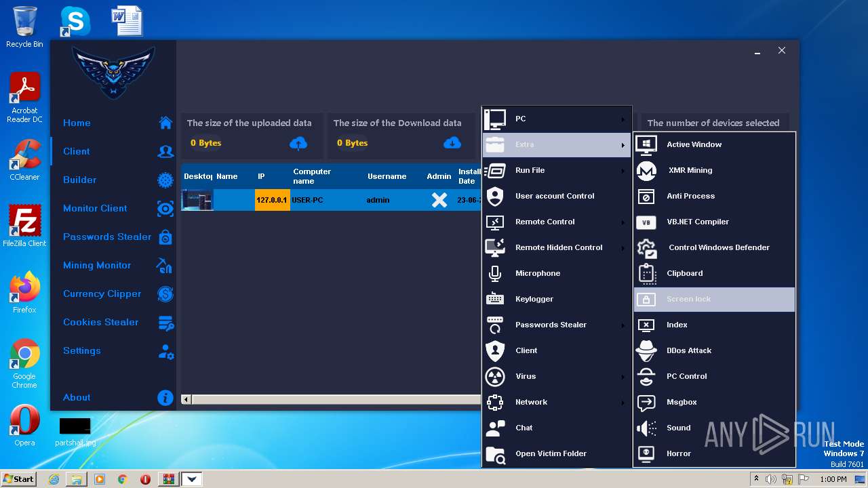The width and height of the screenshot is (868, 488).
Task: Open the Recycle Bin desktop icon
Action: 24,27
